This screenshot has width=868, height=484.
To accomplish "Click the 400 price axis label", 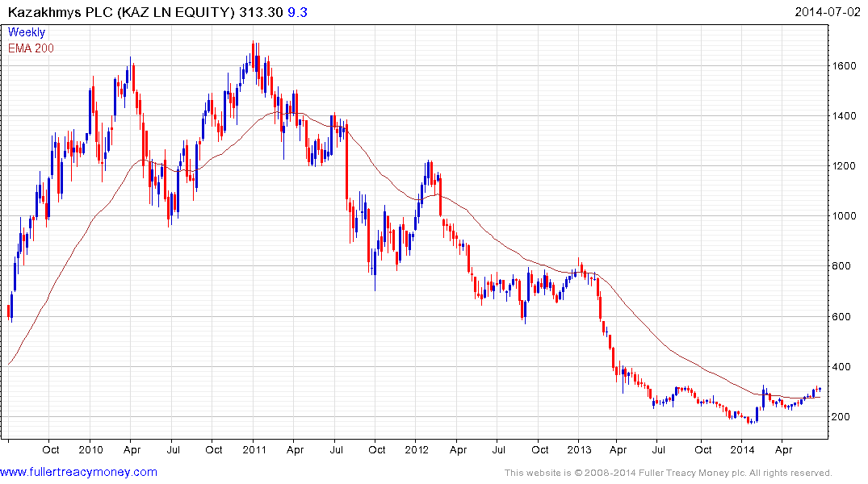I will point(842,367).
